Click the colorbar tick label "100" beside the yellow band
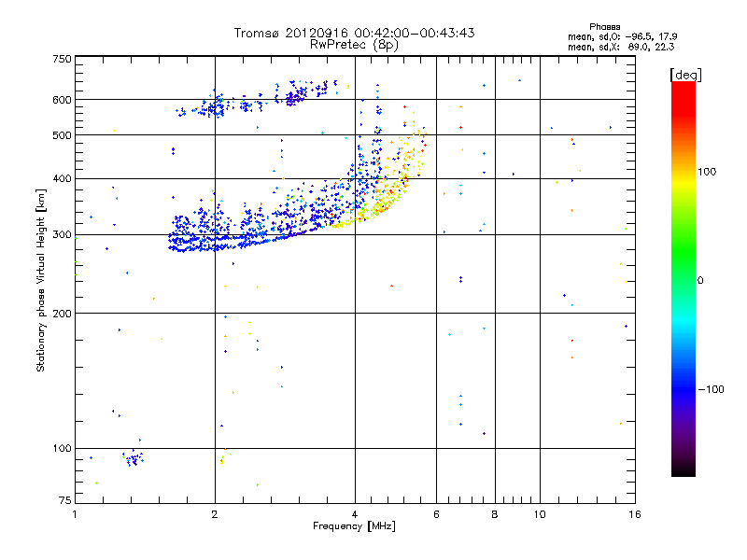The height and width of the screenshot is (560, 747). click(707, 172)
